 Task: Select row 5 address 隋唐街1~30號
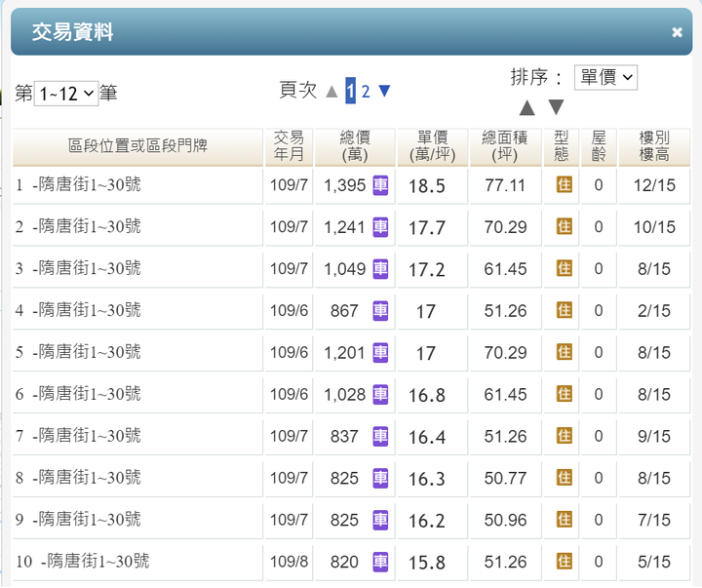(x=89, y=352)
